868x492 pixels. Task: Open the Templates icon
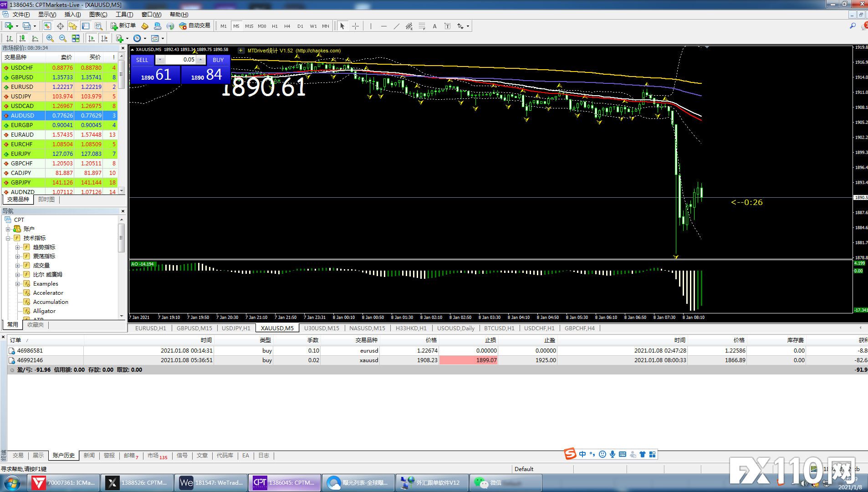point(155,38)
